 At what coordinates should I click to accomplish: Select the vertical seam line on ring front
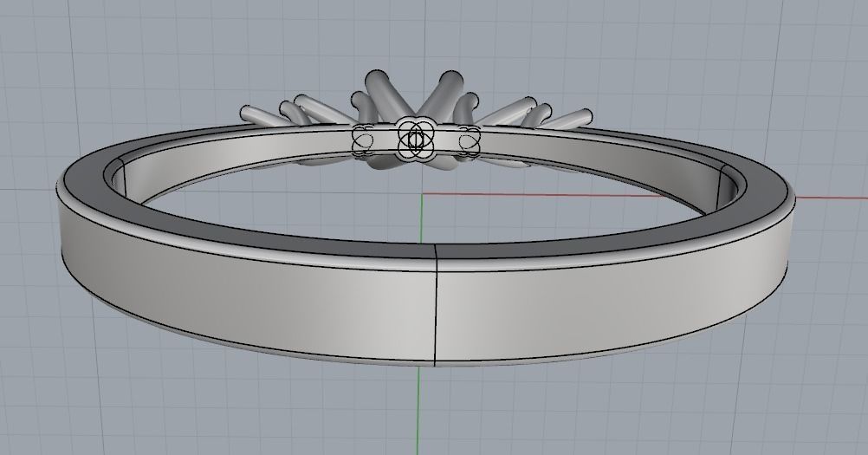coord(437,305)
